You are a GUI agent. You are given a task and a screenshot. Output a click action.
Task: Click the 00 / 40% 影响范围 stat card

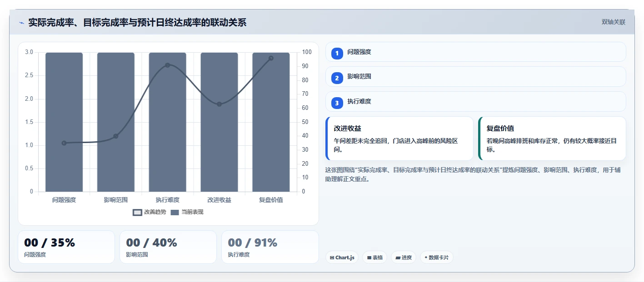click(x=168, y=247)
